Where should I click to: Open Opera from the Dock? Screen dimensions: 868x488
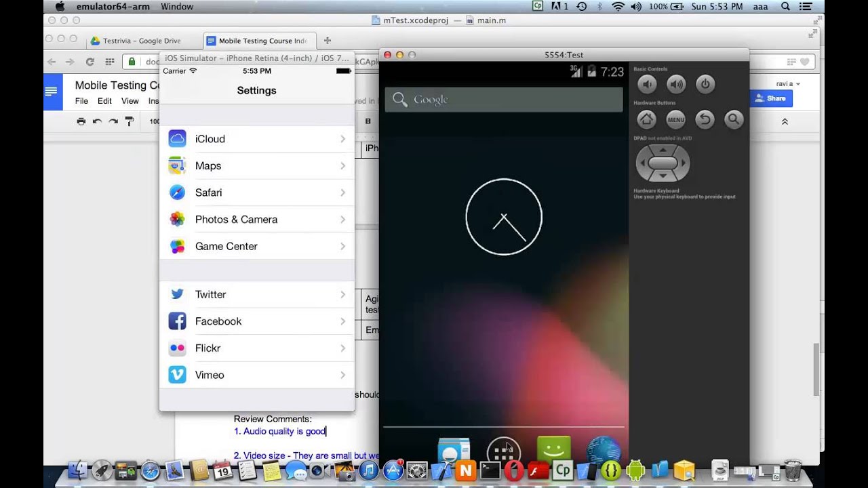pyautogui.click(x=514, y=470)
